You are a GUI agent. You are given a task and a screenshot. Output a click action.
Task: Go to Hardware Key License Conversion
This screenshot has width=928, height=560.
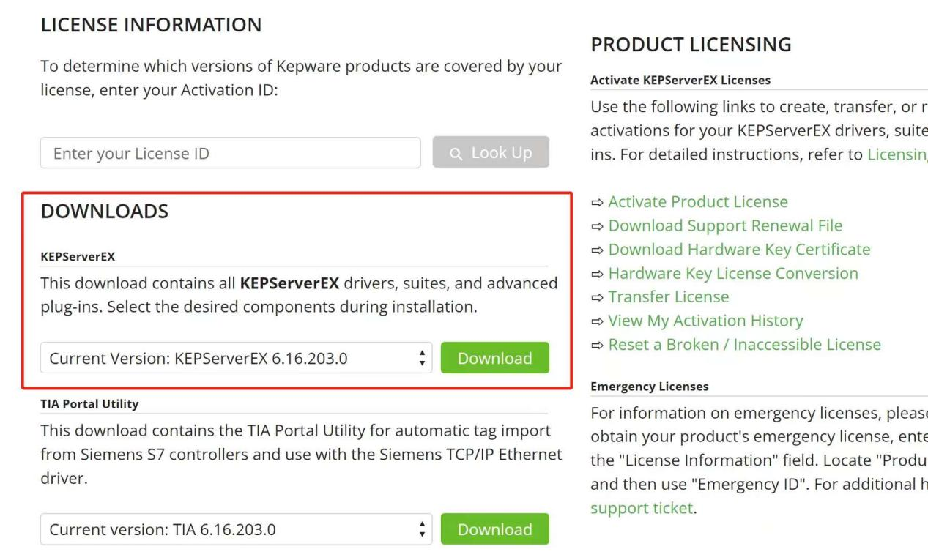tap(733, 273)
